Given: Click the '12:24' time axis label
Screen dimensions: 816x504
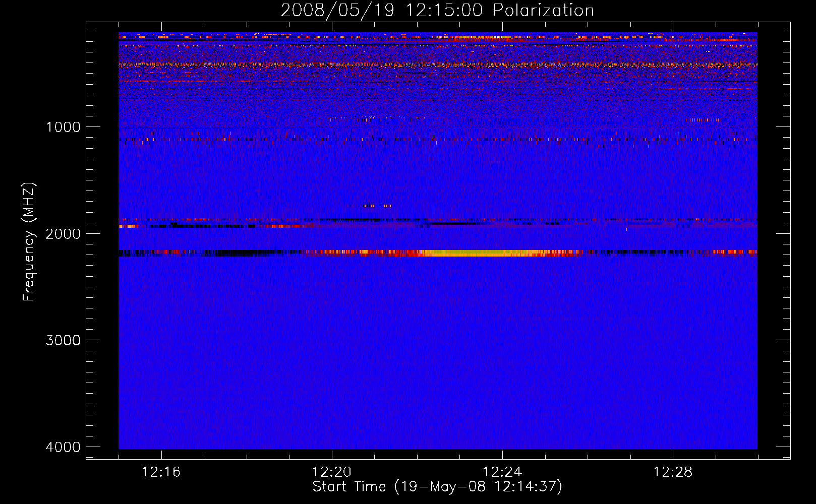Looking at the screenshot, I should pyautogui.click(x=502, y=472).
